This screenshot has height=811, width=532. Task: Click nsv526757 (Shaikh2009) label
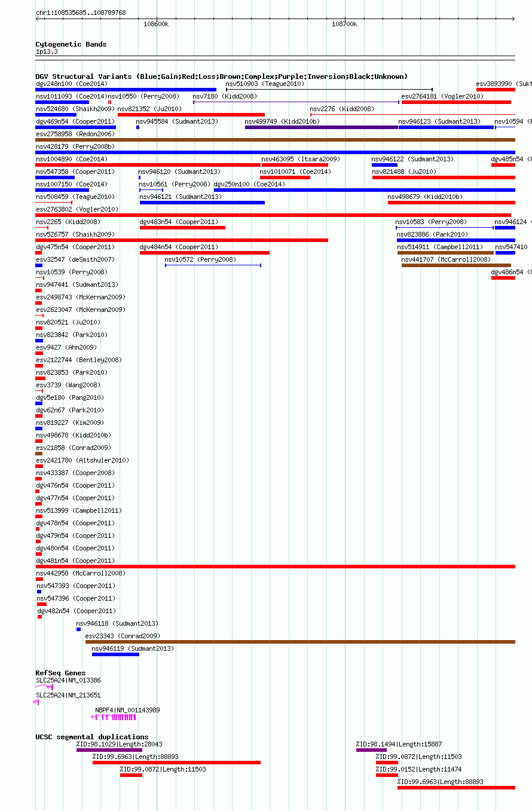coord(75,235)
